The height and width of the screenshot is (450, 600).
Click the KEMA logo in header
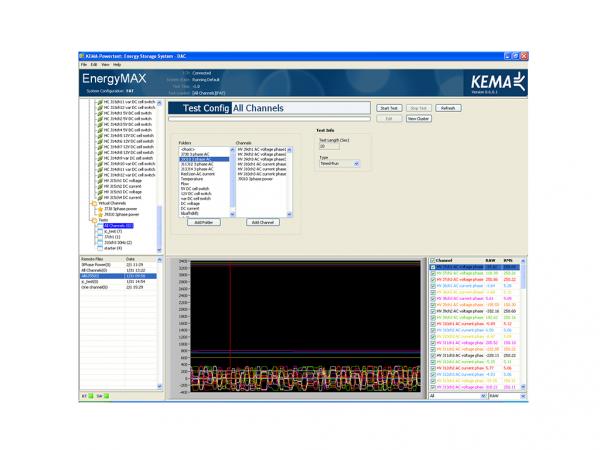point(497,82)
